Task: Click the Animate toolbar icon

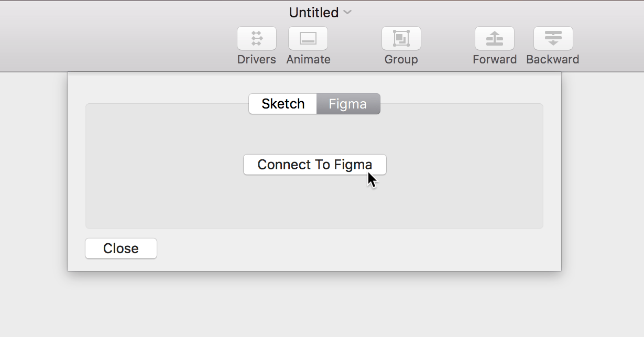Action: tap(308, 38)
